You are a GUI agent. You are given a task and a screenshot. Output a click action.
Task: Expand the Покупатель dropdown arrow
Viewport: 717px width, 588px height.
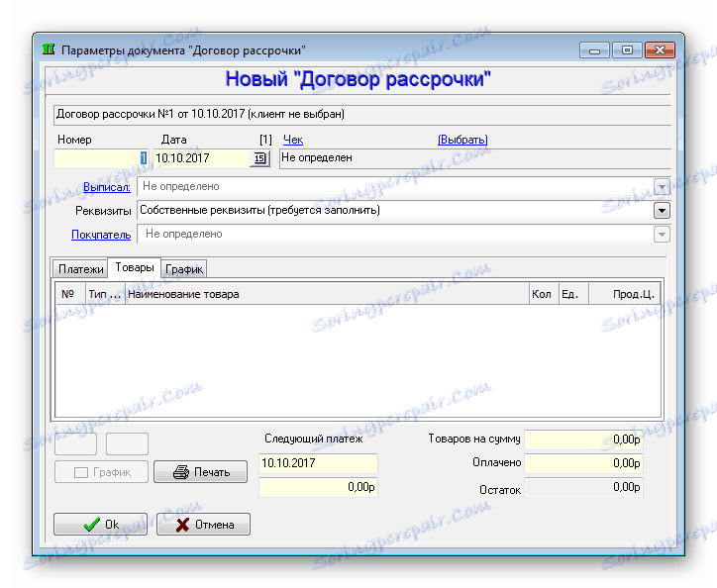click(662, 234)
